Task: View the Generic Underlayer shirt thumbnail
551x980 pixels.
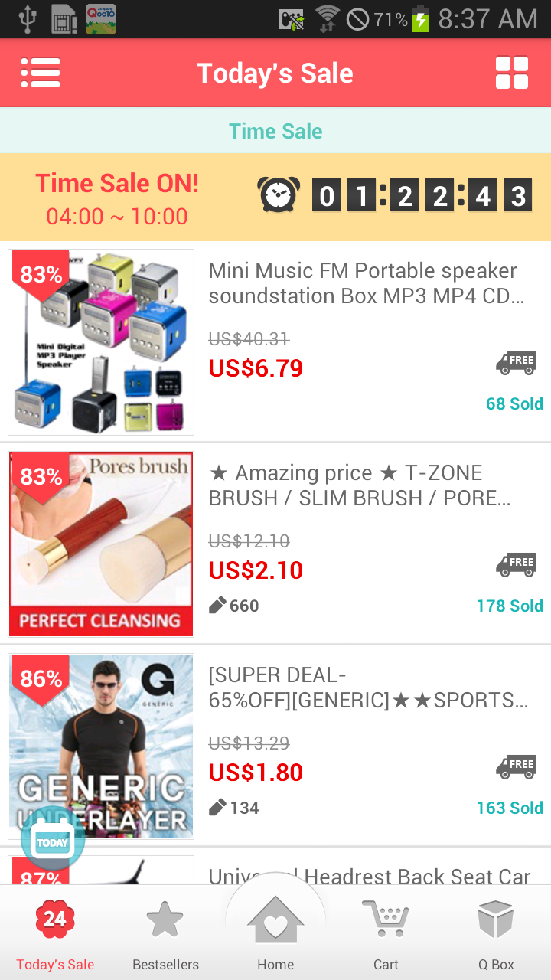Action: coord(101,746)
